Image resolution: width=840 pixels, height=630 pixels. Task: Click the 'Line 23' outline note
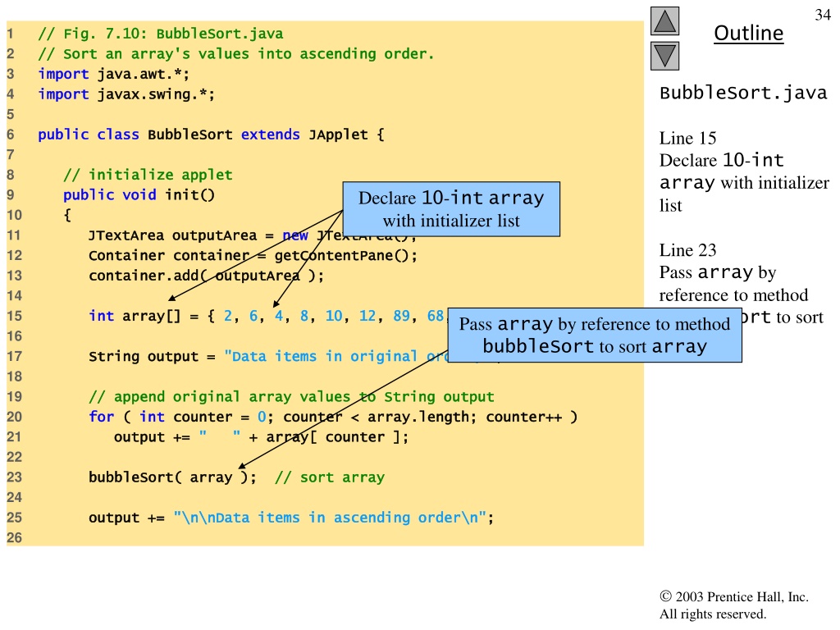point(687,250)
